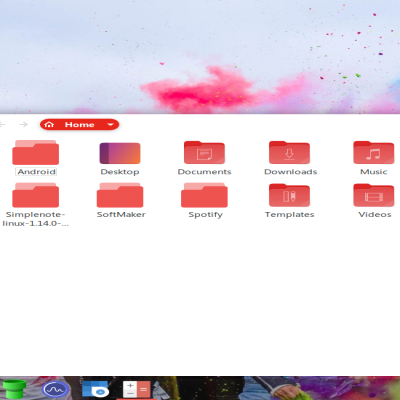Select the 'Simplenote-linux-1.14.0-...' file name
400x400 pixels.
point(36,219)
